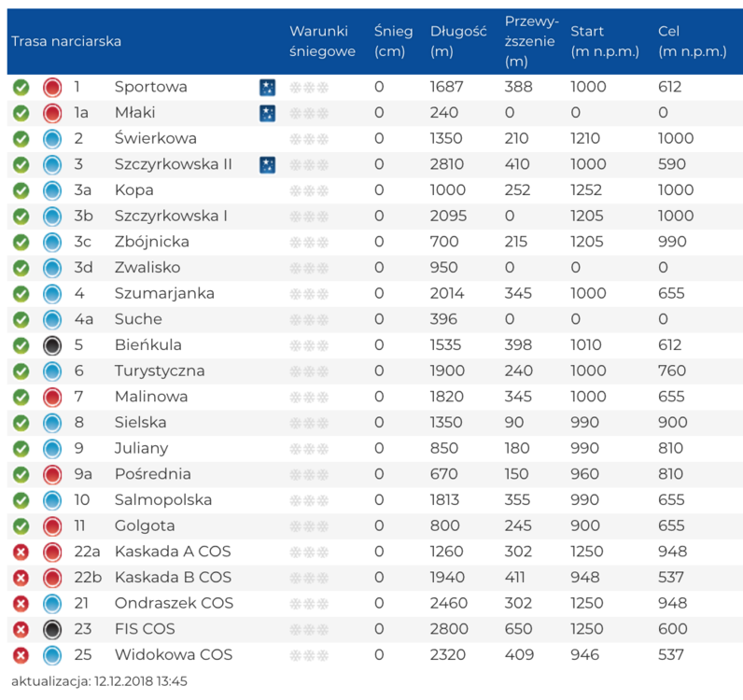Viewport: 743px width, 700px height.
Task: Click the Start (m n.p.m.) column header
Action: (605, 41)
